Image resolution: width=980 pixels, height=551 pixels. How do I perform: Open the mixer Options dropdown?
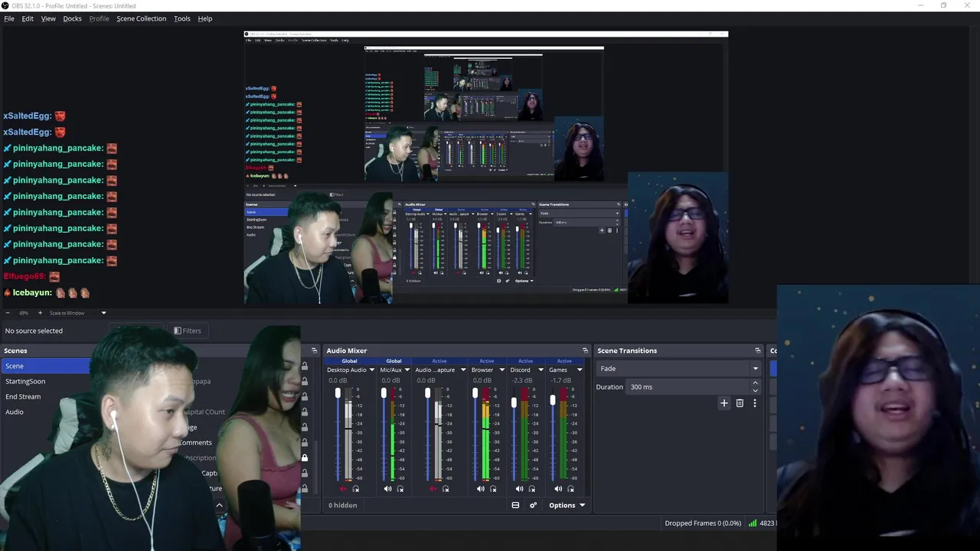click(567, 505)
